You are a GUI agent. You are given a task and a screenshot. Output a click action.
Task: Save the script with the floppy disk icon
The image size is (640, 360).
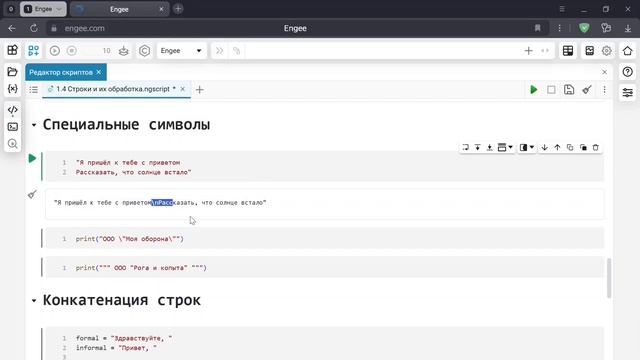pos(569,90)
